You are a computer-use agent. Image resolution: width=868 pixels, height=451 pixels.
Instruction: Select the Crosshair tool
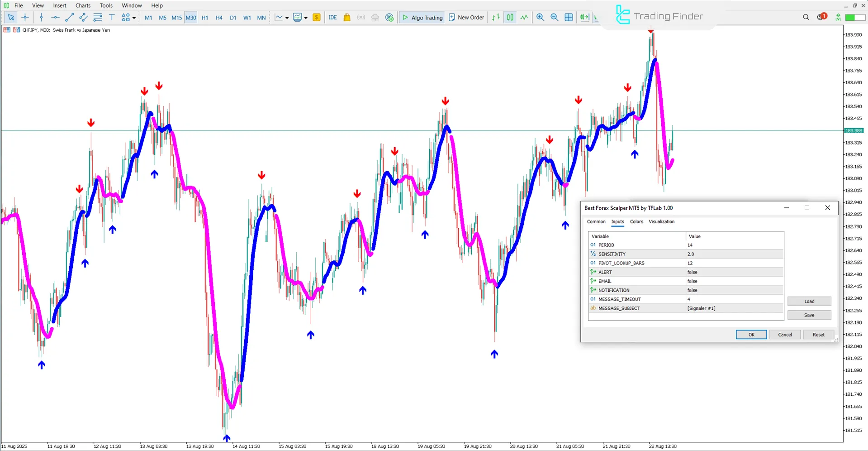click(x=25, y=17)
